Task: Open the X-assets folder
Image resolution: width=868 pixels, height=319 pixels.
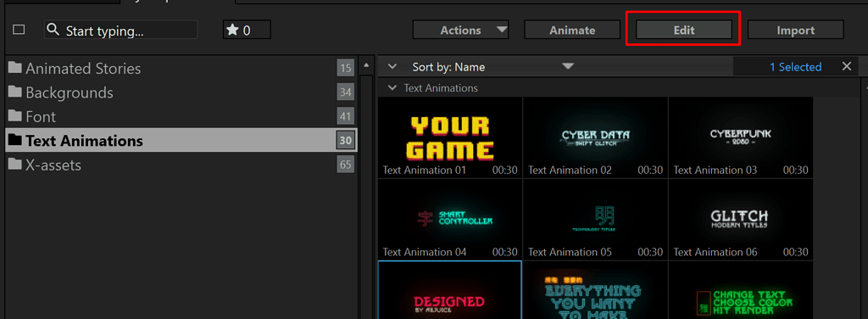Action: [x=181, y=165]
